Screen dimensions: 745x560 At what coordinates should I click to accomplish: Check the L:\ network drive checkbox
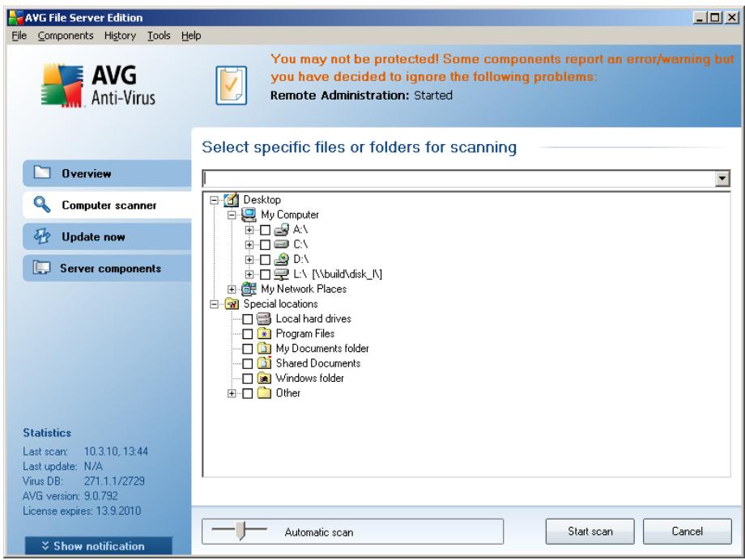(265, 274)
